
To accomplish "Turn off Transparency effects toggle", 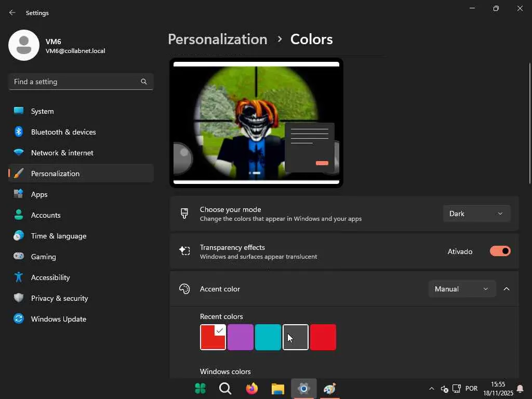I will pos(500,251).
